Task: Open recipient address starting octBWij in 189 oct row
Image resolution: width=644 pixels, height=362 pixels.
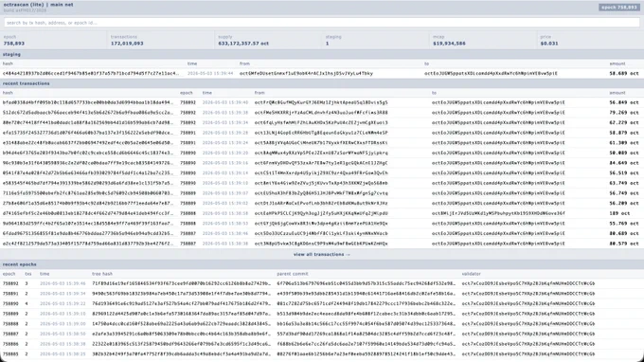Action: [x=498, y=213]
